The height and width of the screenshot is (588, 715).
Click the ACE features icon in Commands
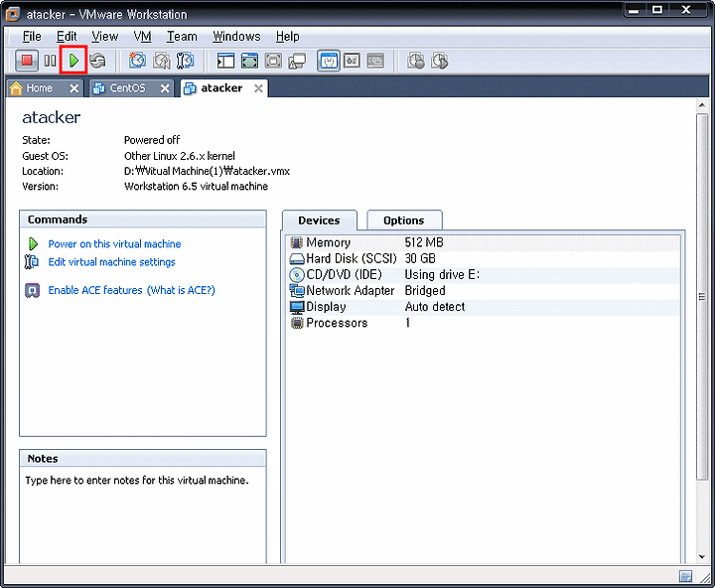(32, 290)
